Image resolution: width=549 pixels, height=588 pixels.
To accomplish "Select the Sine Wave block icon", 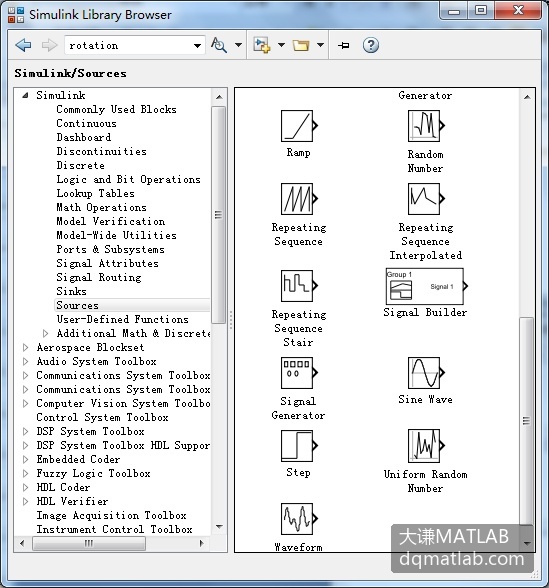I will (426, 373).
